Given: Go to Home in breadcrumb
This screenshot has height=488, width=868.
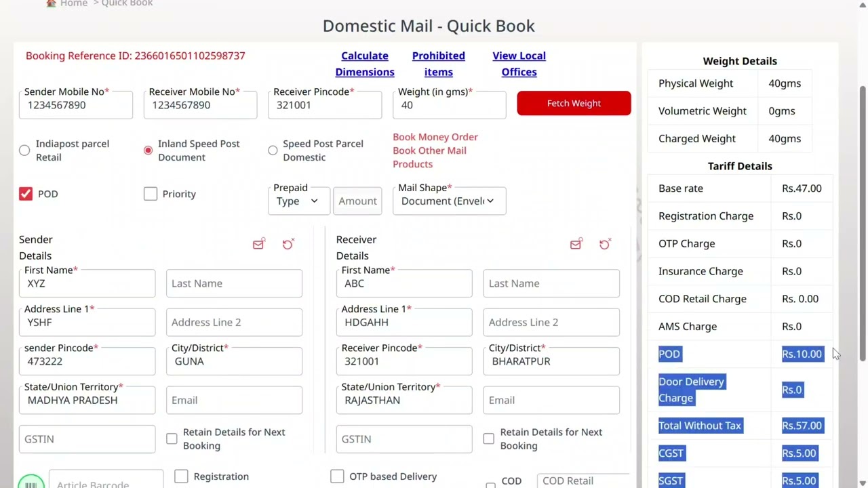Looking at the screenshot, I should coord(73,3).
